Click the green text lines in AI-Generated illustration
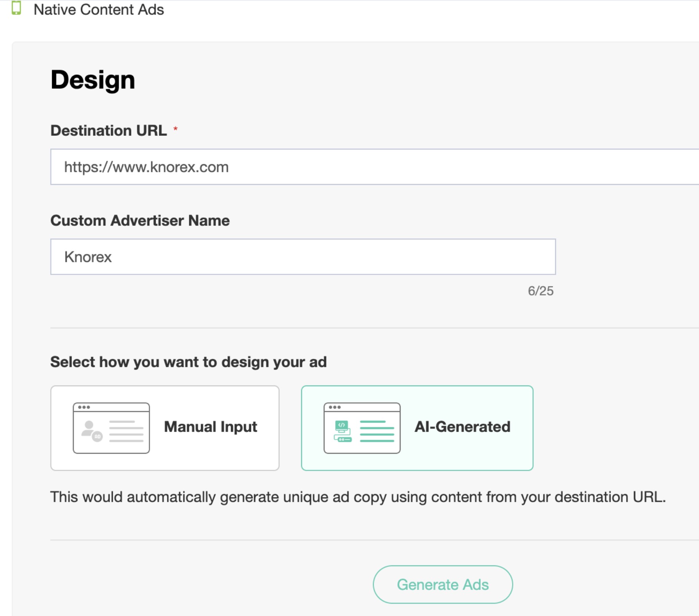699x616 pixels. click(x=377, y=432)
